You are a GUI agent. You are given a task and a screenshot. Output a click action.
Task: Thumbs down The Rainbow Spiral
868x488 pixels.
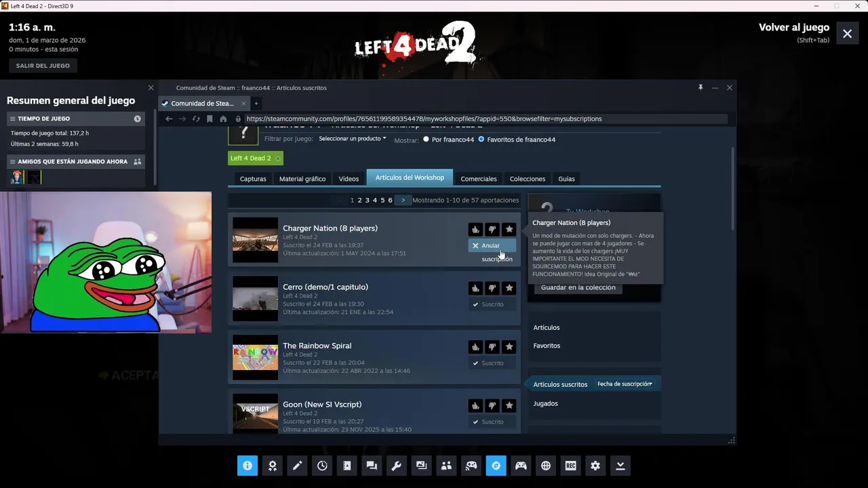click(x=492, y=347)
